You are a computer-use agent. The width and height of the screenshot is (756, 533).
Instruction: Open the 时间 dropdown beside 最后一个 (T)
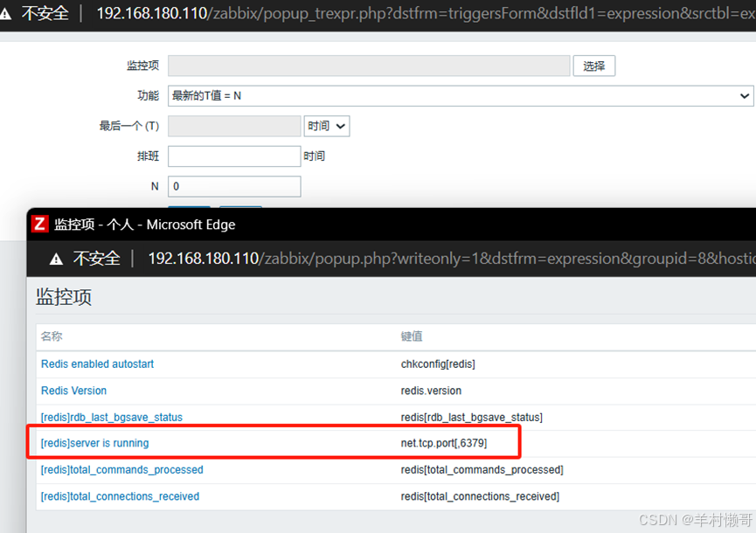(x=326, y=127)
